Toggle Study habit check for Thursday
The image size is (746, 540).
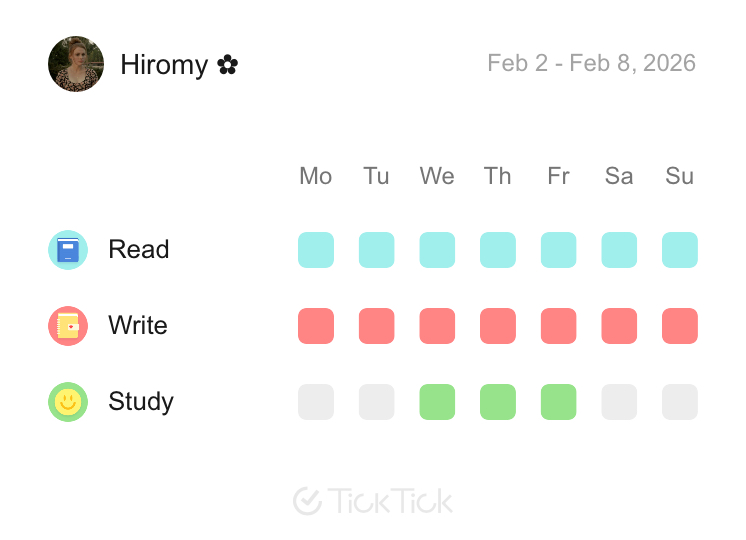click(498, 402)
